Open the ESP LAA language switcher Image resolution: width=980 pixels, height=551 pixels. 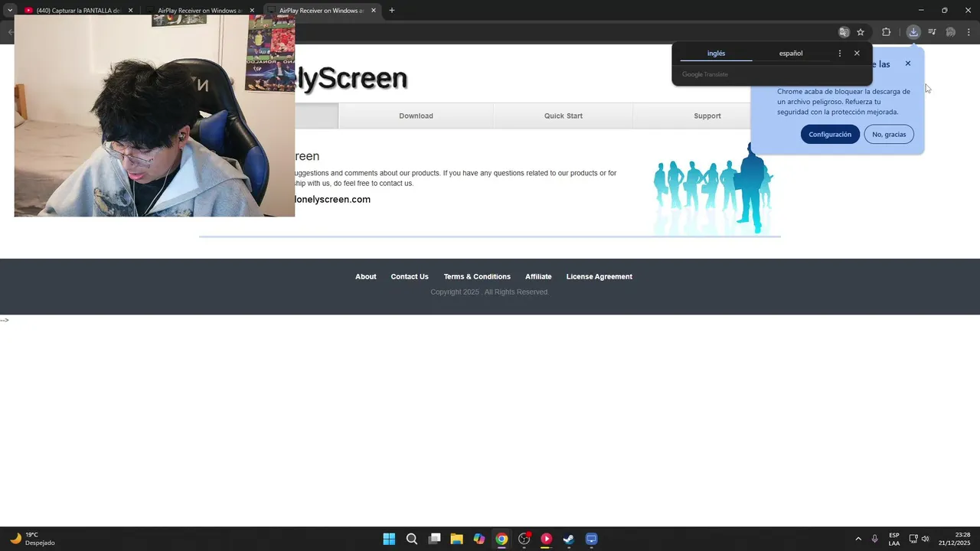click(894, 539)
